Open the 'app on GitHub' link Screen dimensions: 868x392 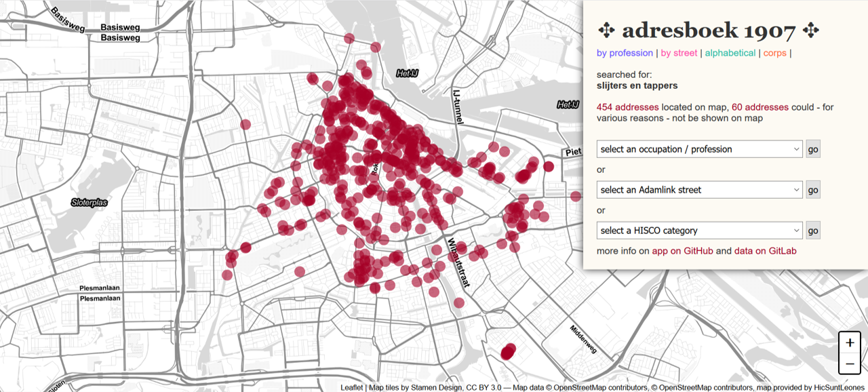[682, 251]
